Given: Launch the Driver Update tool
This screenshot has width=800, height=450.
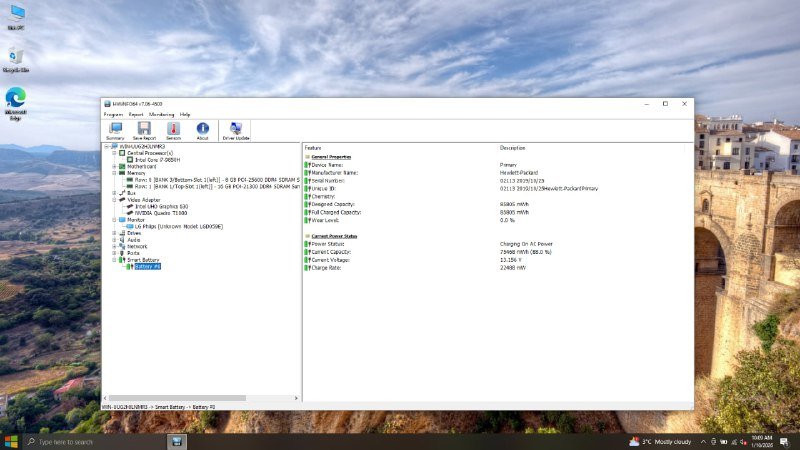Looking at the screenshot, I should pos(236,130).
